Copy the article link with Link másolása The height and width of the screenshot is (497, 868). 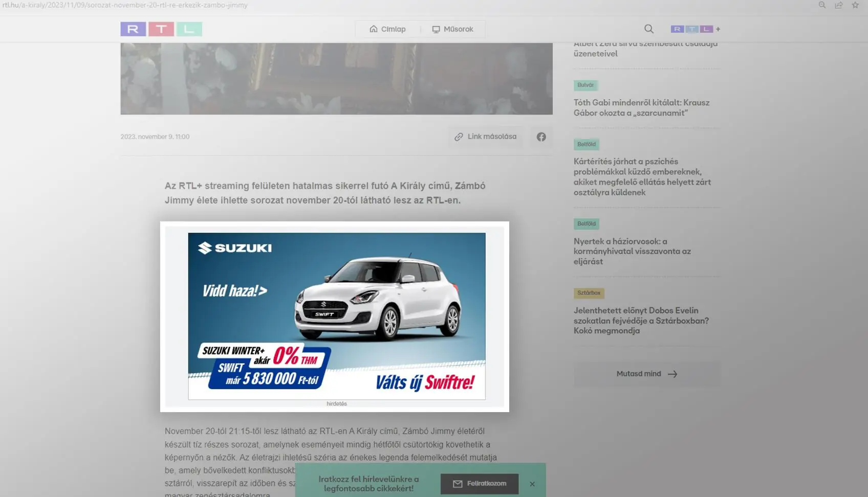coord(486,137)
